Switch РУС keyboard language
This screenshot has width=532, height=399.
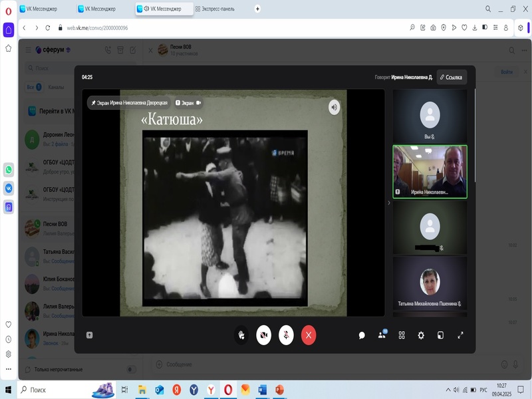point(483,390)
